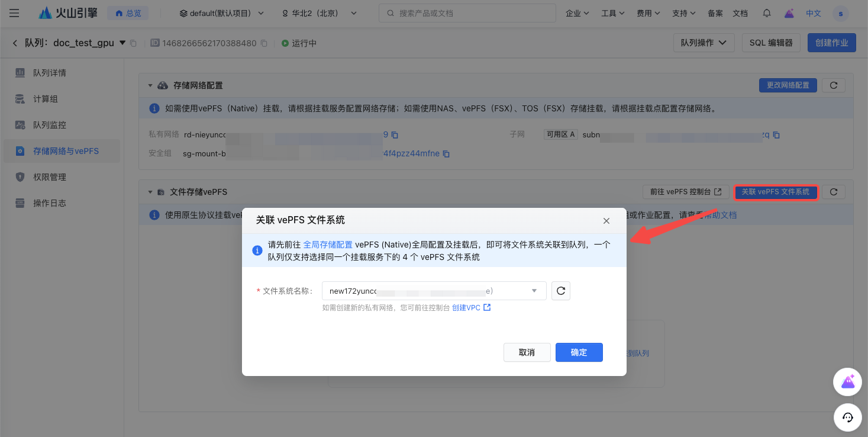
Task: Click 前往 vePFS 控制台
Action: click(x=686, y=192)
